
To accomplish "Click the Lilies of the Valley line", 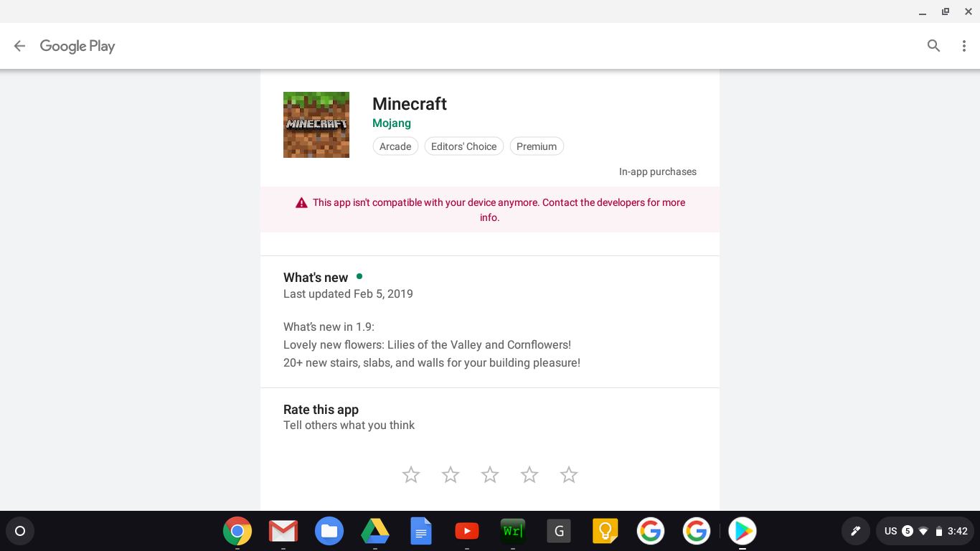I will point(427,344).
